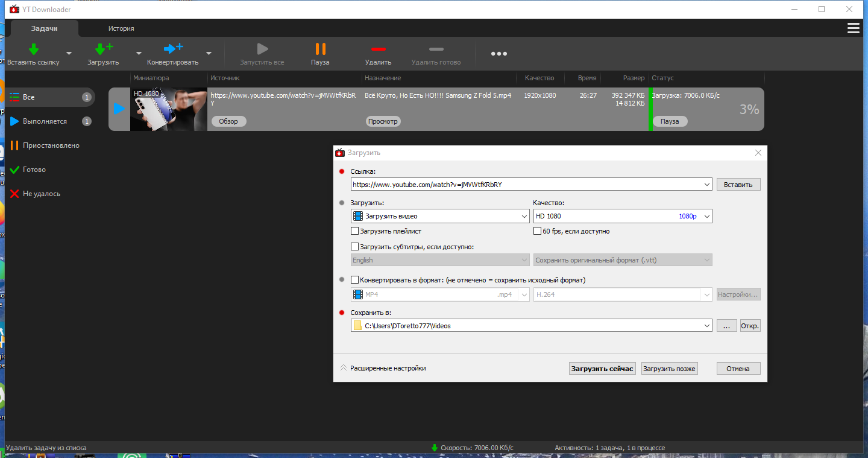Click the YT Downloader title bar app icon
The width and height of the screenshot is (868, 458).
14,9
